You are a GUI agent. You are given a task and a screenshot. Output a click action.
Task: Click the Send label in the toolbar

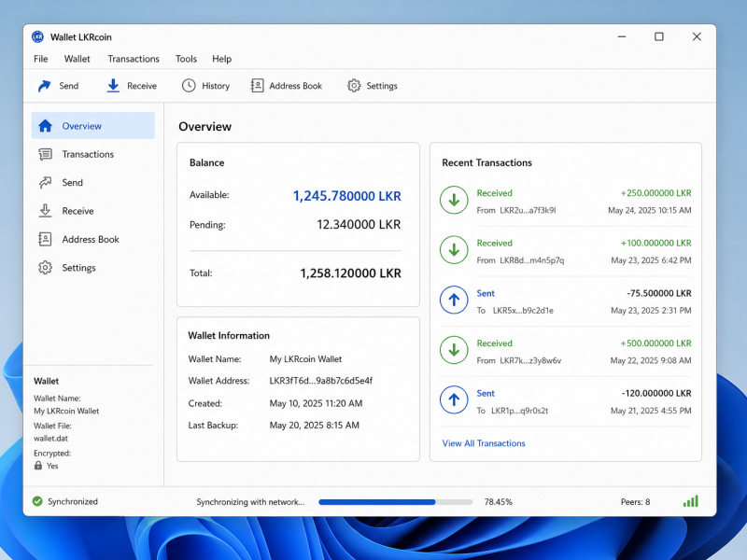pyautogui.click(x=68, y=86)
